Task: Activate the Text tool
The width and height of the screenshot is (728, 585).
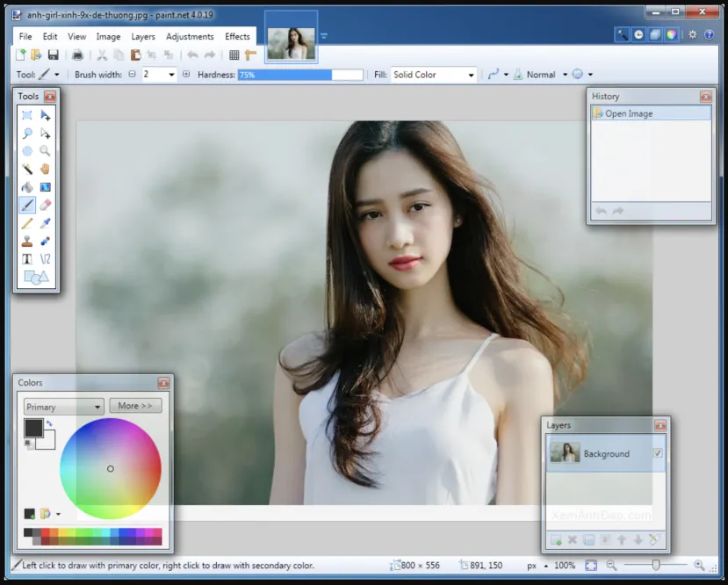Action: (27, 259)
